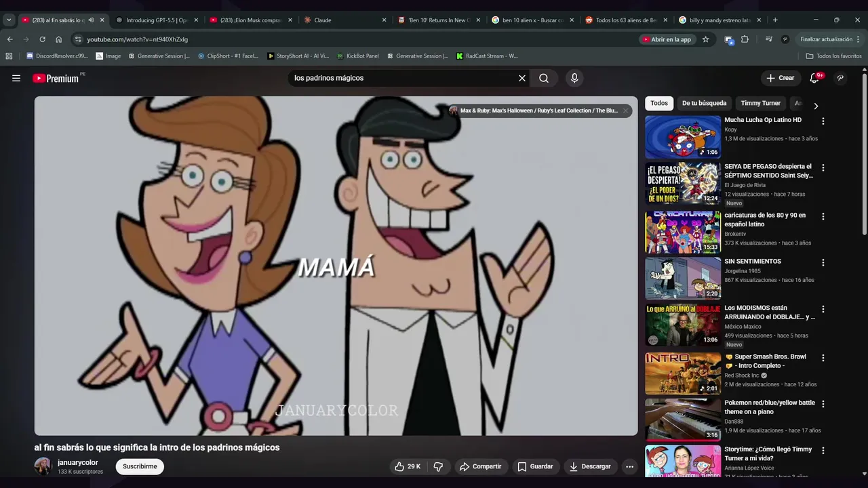Open options for caricaturas de los 80 y 90
The width and height of the screenshot is (868, 488).
[x=823, y=216]
